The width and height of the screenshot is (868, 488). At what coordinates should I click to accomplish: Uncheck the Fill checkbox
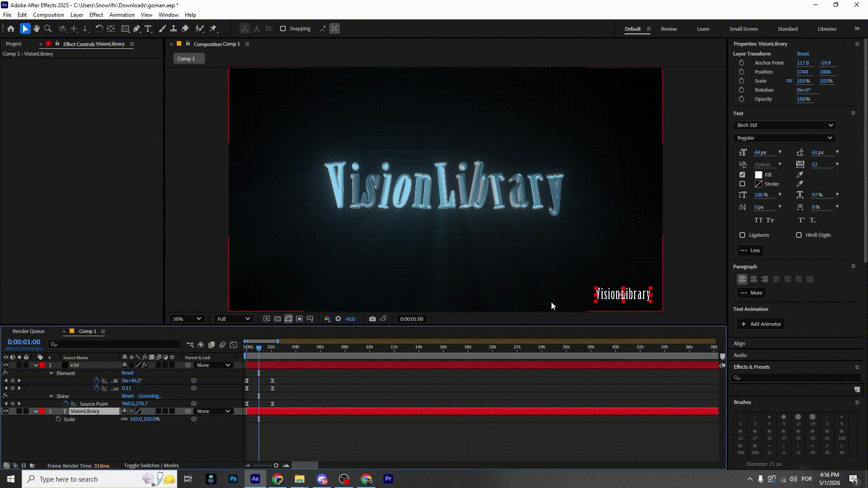[x=742, y=175]
